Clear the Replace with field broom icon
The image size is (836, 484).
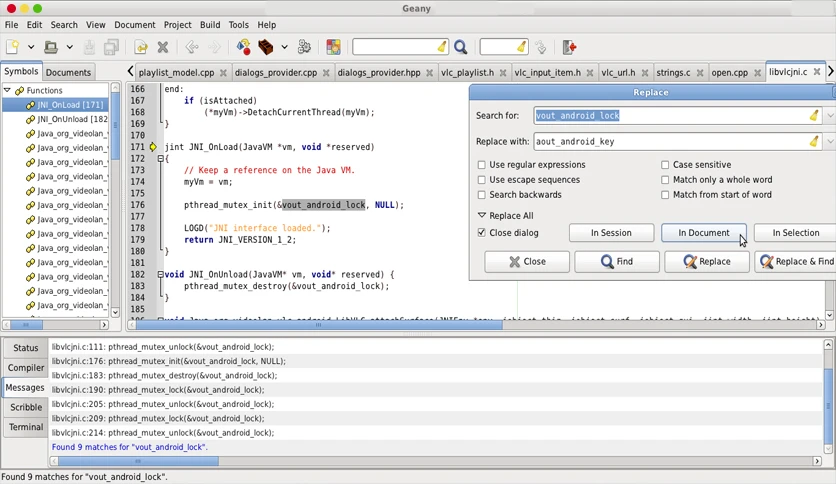click(x=814, y=141)
